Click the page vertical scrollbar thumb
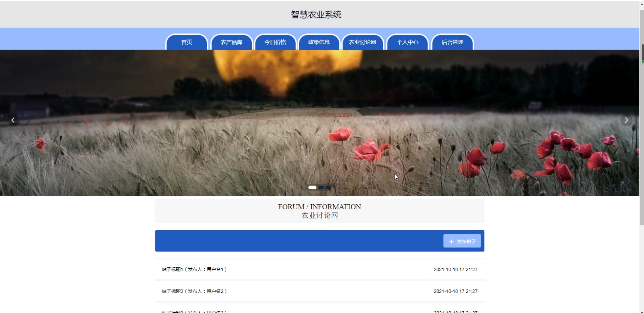 (642, 118)
